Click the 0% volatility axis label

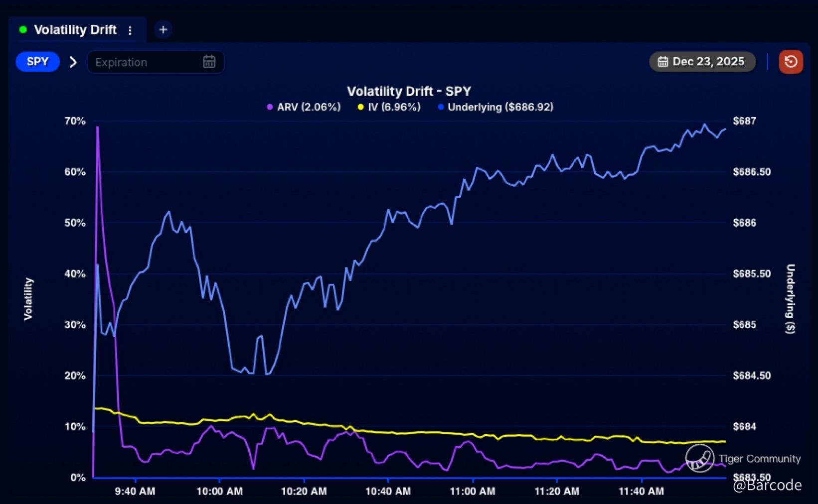click(78, 478)
